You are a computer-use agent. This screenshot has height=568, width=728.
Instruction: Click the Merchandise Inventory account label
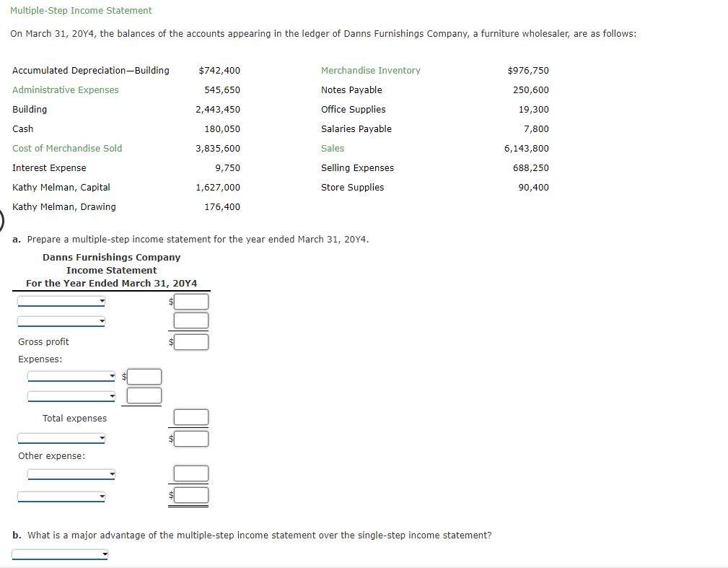[370, 70]
